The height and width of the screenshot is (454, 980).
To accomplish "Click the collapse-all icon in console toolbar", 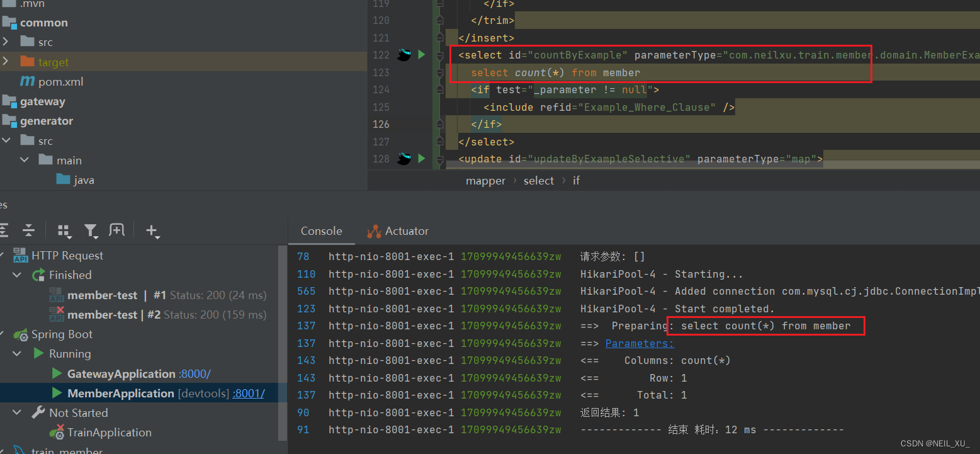I will (x=28, y=230).
